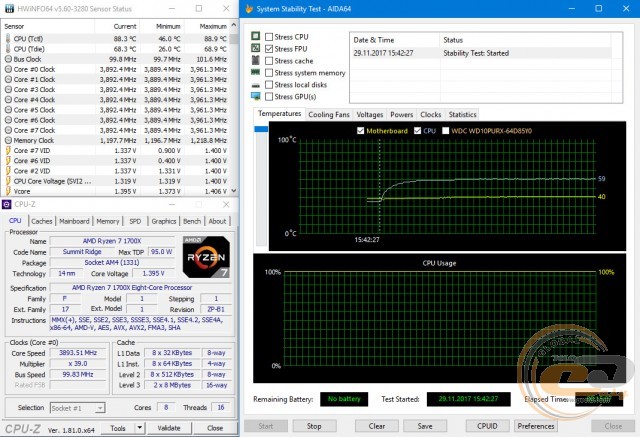The width and height of the screenshot is (640, 437).
Task: Enable Stress local disks checkbox
Action: click(x=269, y=84)
